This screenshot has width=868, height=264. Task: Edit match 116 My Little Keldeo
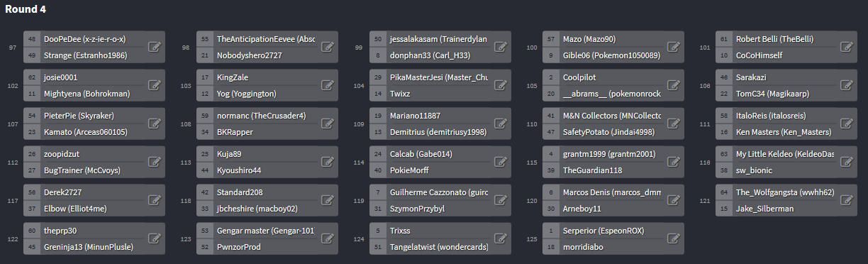point(846,162)
